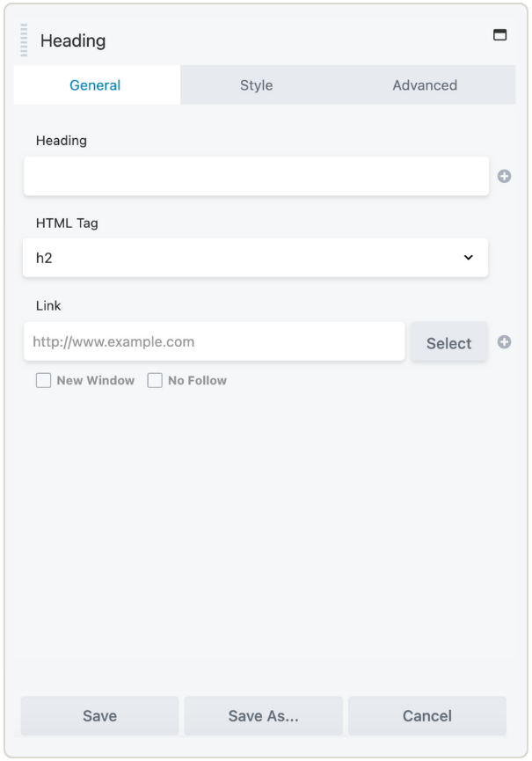This screenshot has width=532, height=761.
Task: Click Select to choose a link
Action: (x=448, y=342)
